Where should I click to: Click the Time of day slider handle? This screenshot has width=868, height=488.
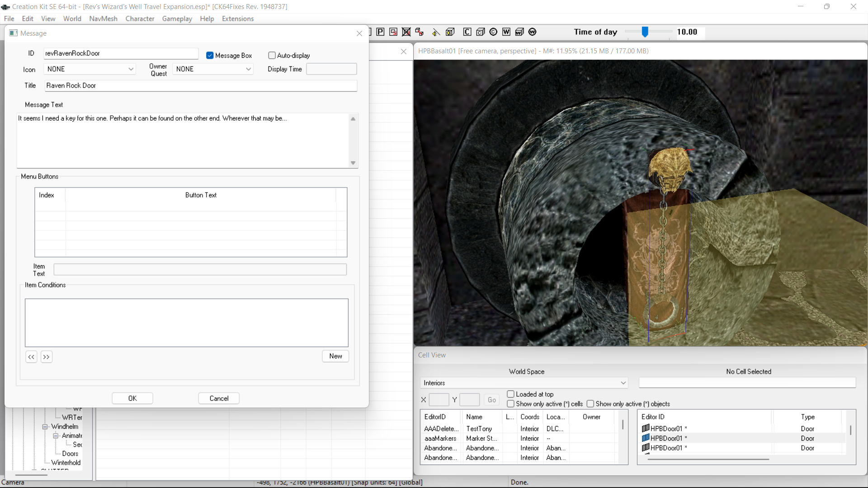click(645, 32)
